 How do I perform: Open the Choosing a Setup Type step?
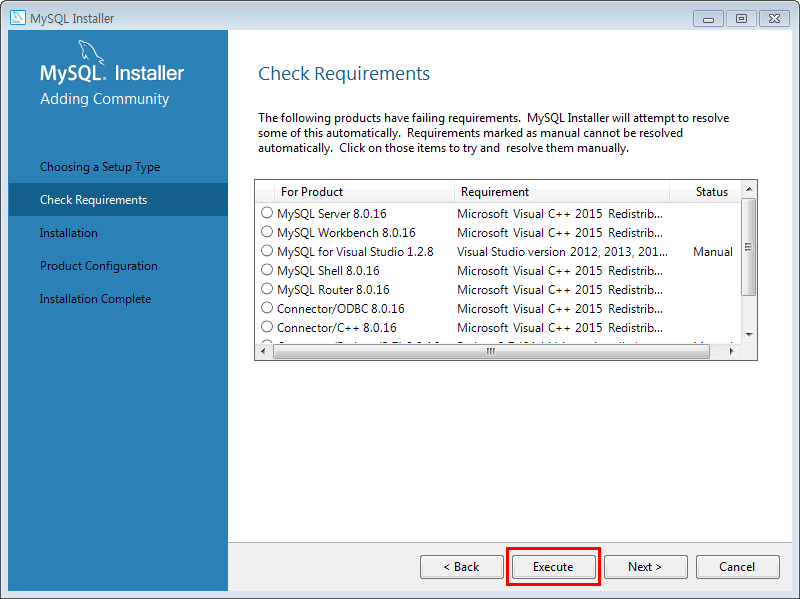click(x=100, y=167)
